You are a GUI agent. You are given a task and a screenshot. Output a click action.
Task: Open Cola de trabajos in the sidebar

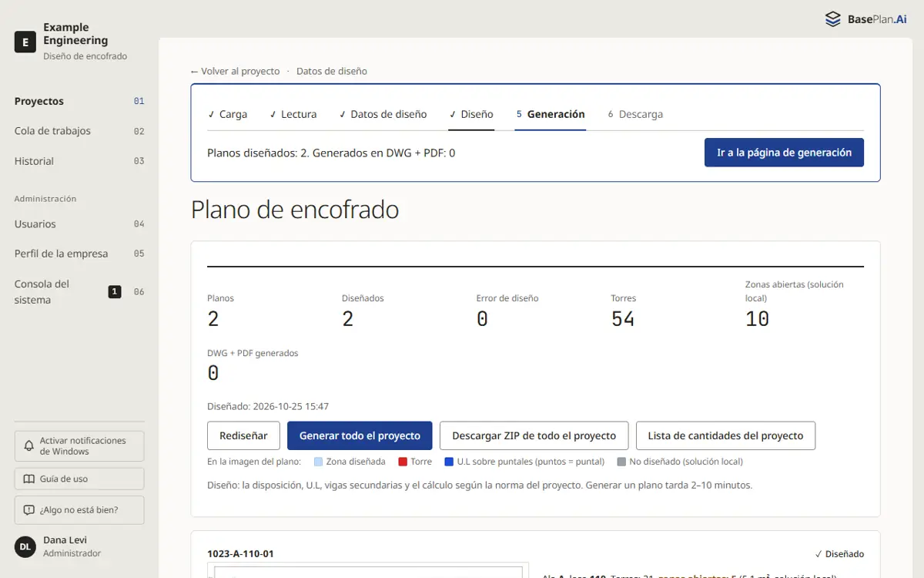coord(79,131)
